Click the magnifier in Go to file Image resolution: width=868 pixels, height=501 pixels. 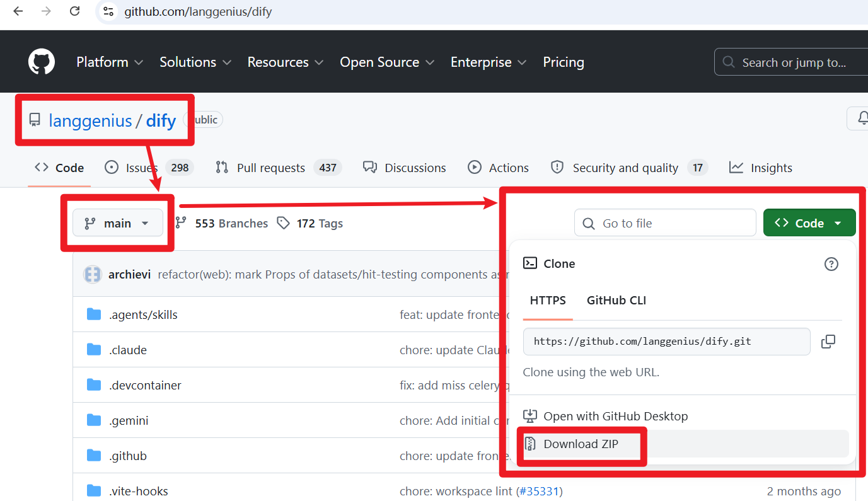[x=589, y=224]
